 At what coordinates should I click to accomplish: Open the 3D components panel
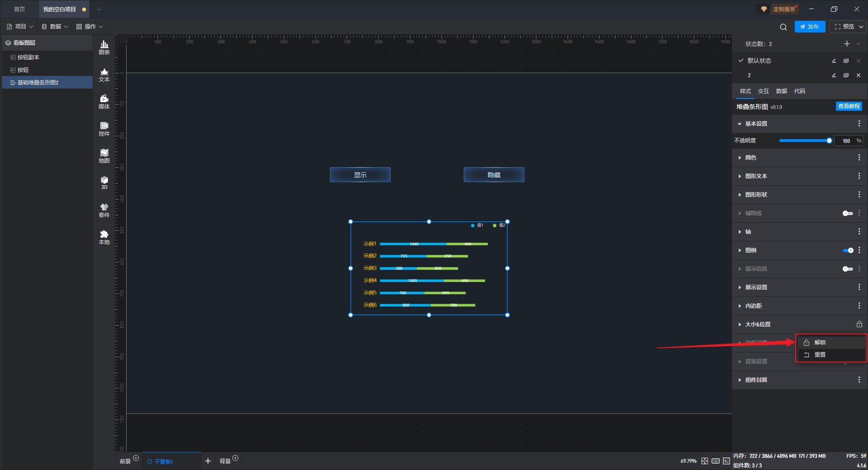pyautogui.click(x=104, y=183)
